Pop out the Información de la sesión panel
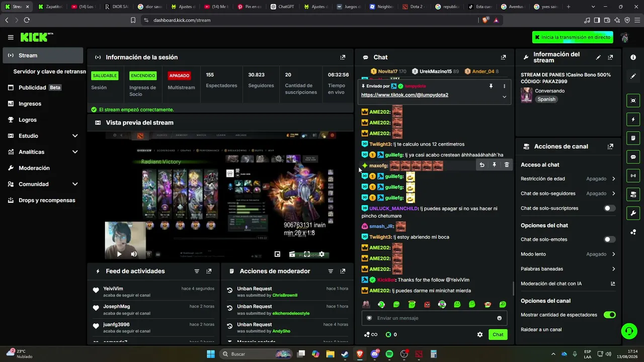 [x=343, y=57]
